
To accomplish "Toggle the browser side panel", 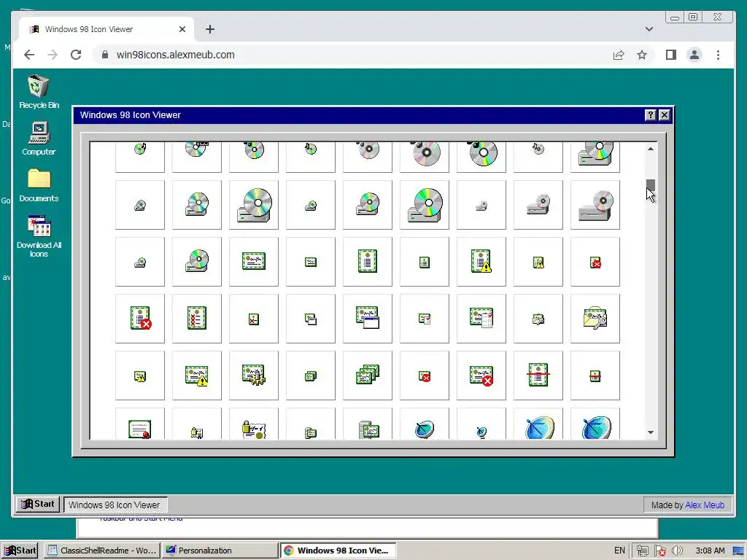I will 671,55.
